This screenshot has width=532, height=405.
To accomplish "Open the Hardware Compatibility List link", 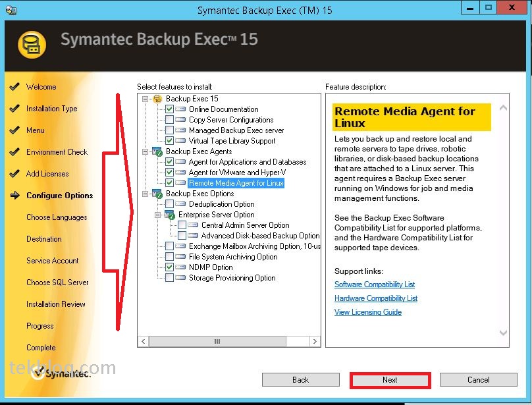I will (x=376, y=298).
